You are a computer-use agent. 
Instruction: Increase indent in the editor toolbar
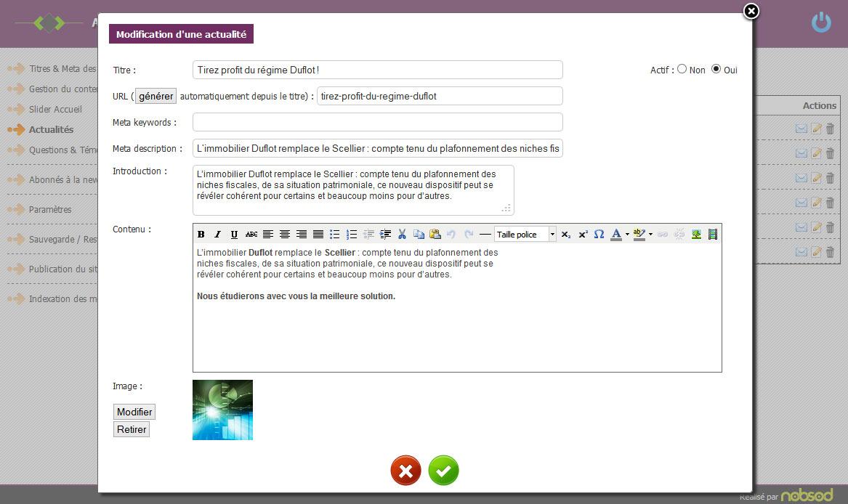[386, 234]
